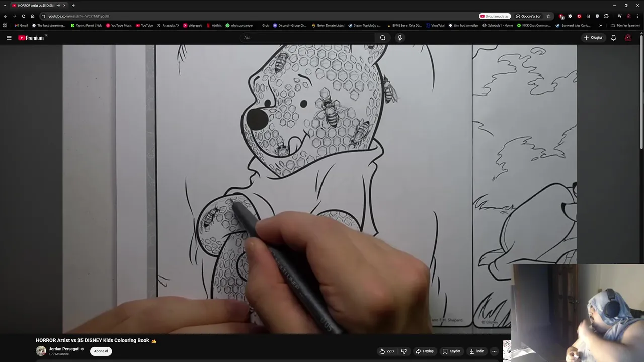Viewport: 644px width, 362px height.
Task: Mute the tab via speaker icon
Action: coord(58,5)
